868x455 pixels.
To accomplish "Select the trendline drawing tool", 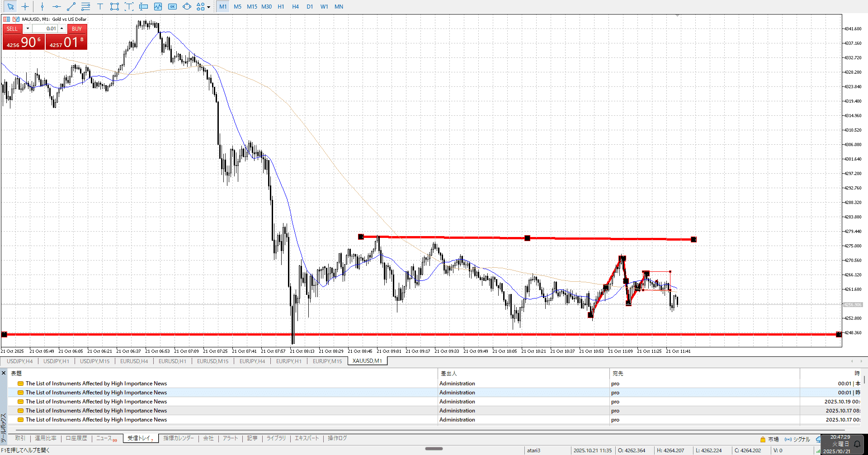I will 71,6.
